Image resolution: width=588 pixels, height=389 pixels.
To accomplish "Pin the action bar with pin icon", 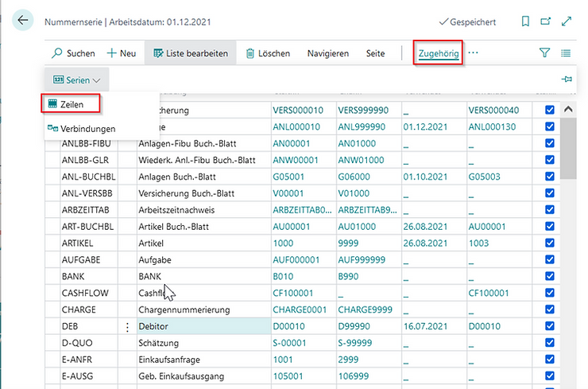I will pyautogui.click(x=567, y=80).
